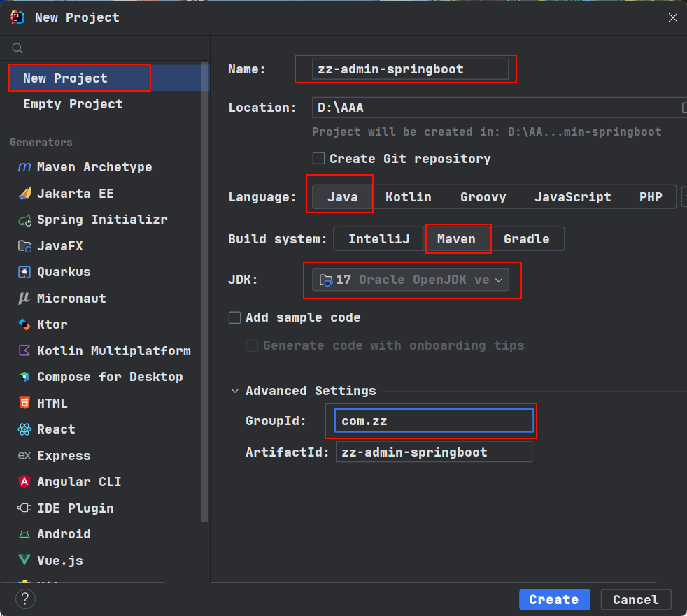Screen dimensions: 687x616
Task: Click the Generators section heading
Action: coord(41,143)
